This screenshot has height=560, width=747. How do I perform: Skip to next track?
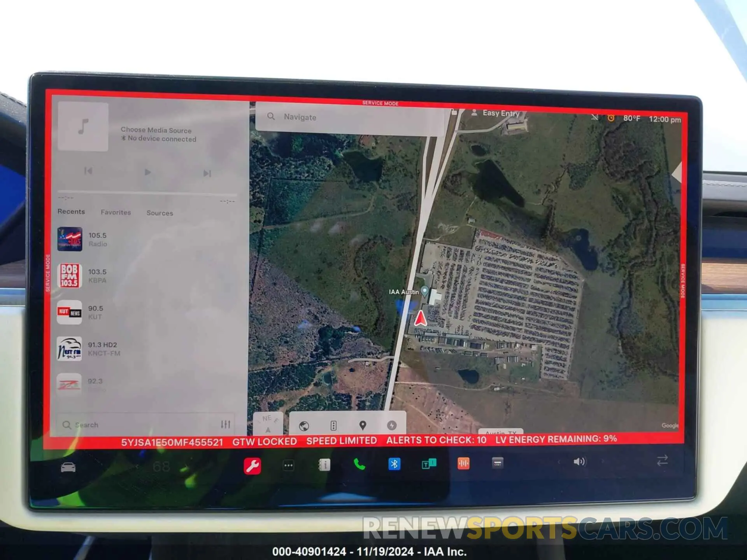[207, 173]
